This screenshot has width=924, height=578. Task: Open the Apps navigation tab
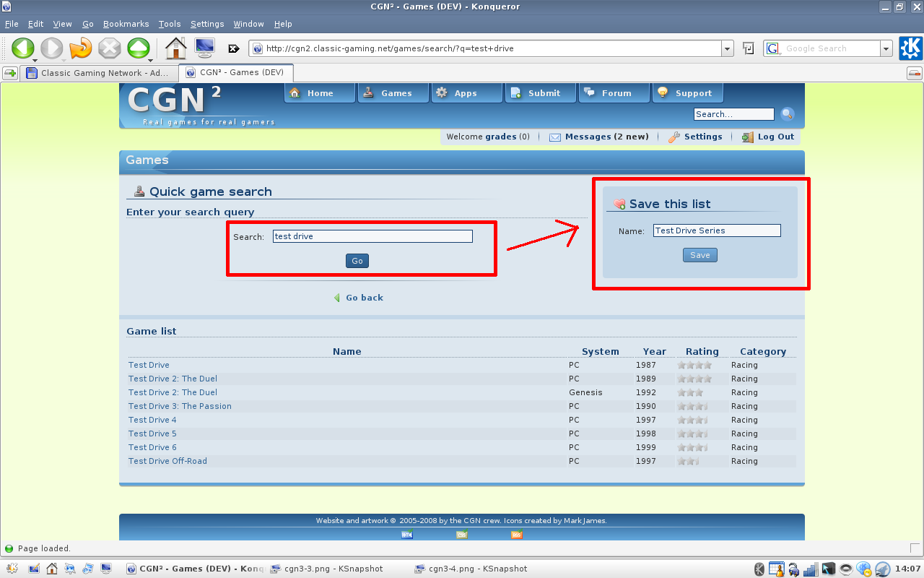[x=466, y=93]
